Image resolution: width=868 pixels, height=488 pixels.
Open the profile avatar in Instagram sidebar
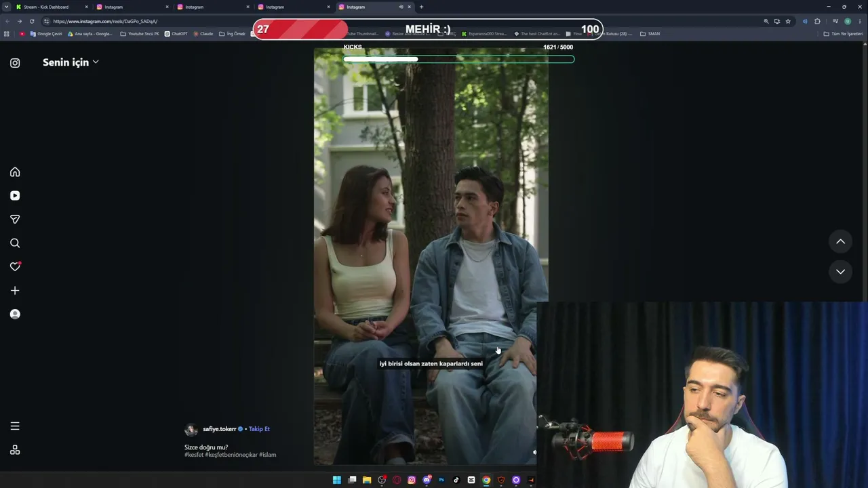coord(15,314)
